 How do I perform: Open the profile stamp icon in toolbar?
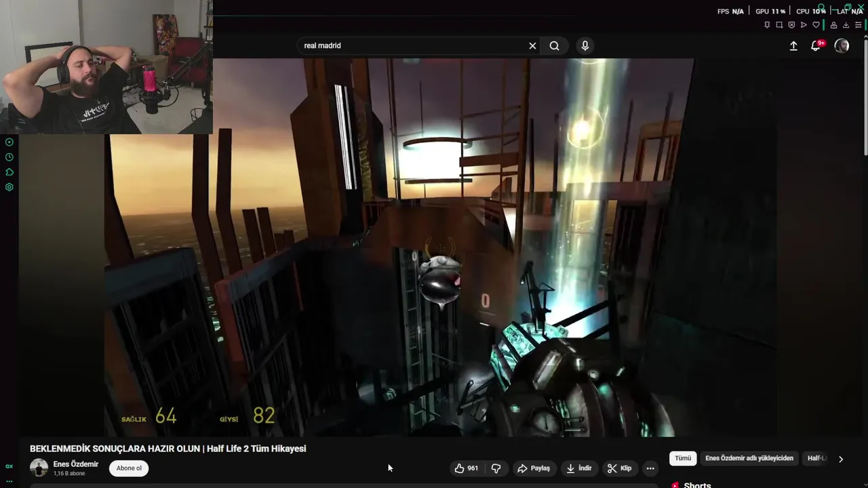(833, 25)
